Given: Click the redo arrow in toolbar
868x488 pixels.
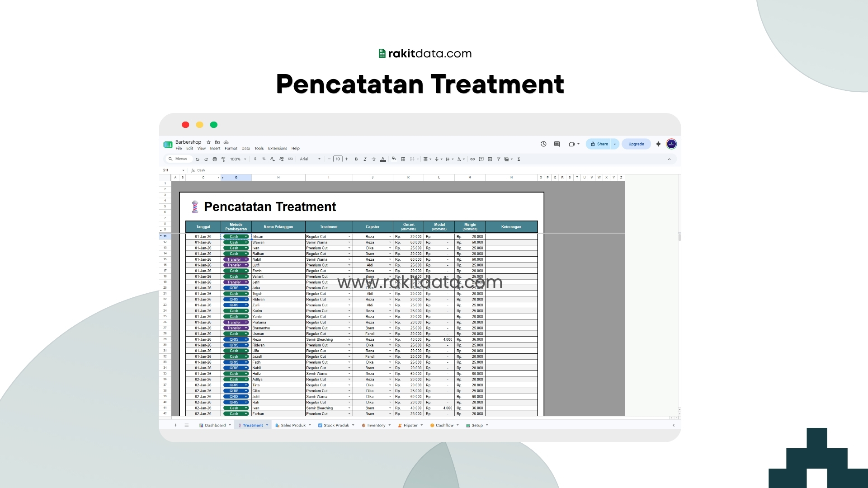Looking at the screenshot, I should (206, 159).
